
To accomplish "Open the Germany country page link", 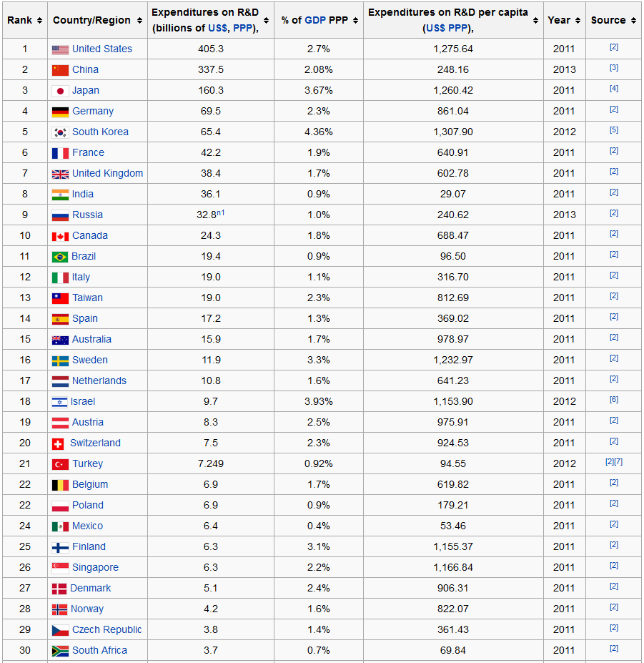I will (91, 111).
